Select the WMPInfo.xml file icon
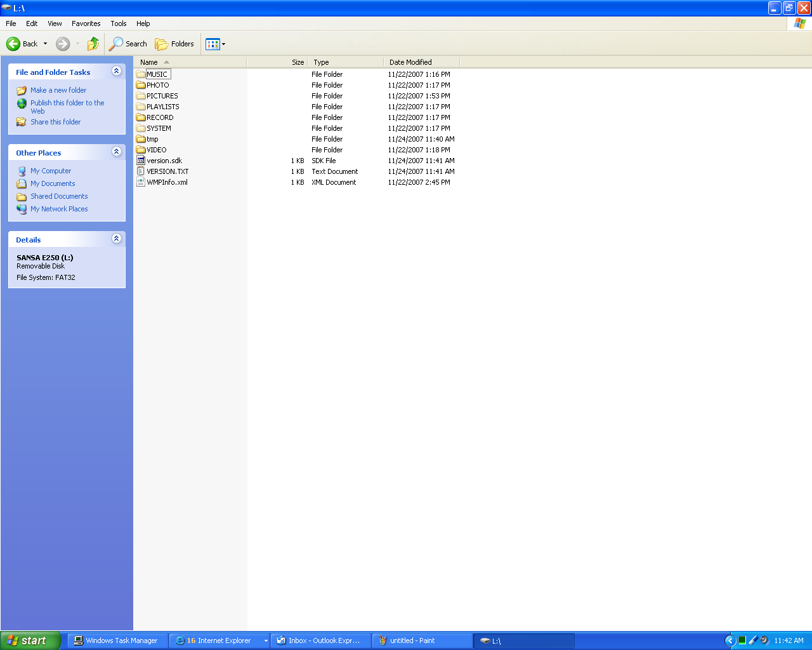Image resolution: width=812 pixels, height=650 pixels. point(141,182)
